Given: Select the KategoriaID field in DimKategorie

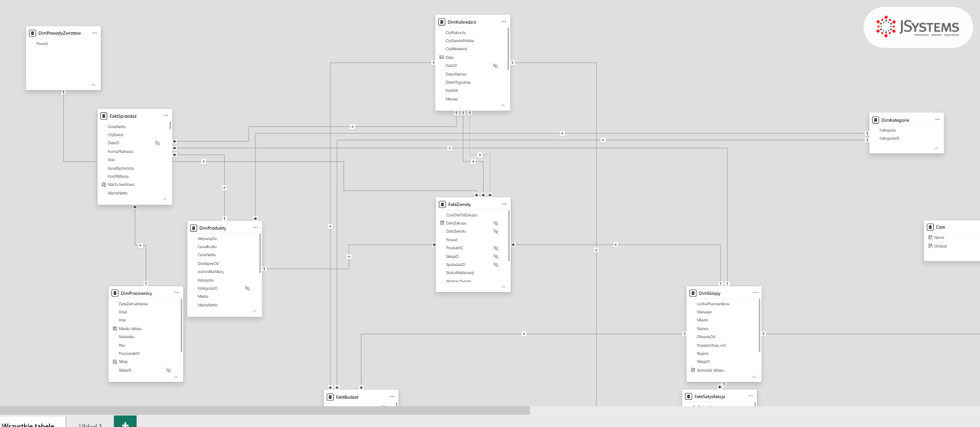Looking at the screenshot, I should click(x=889, y=138).
